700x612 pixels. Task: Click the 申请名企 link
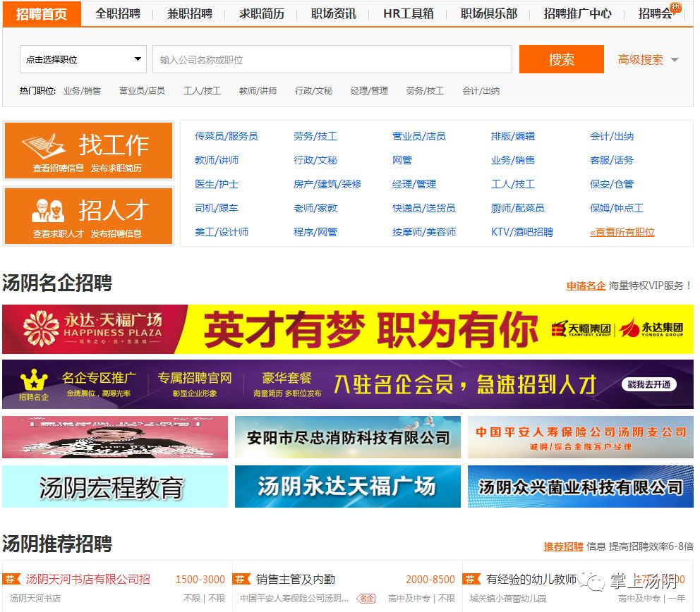(x=586, y=286)
